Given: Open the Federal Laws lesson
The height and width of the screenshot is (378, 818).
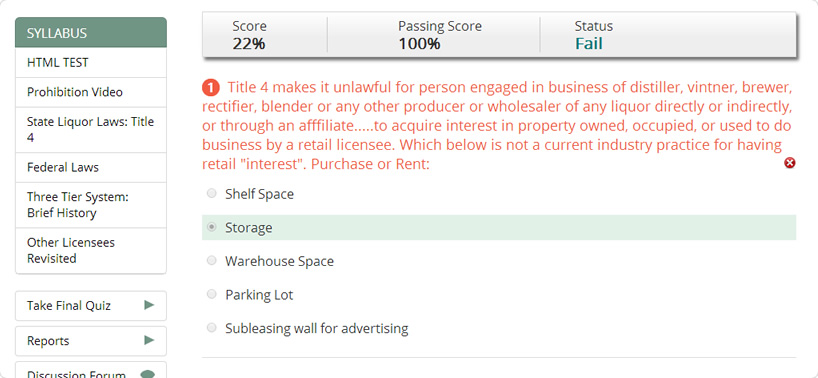Looking at the screenshot, I should 91,167.
